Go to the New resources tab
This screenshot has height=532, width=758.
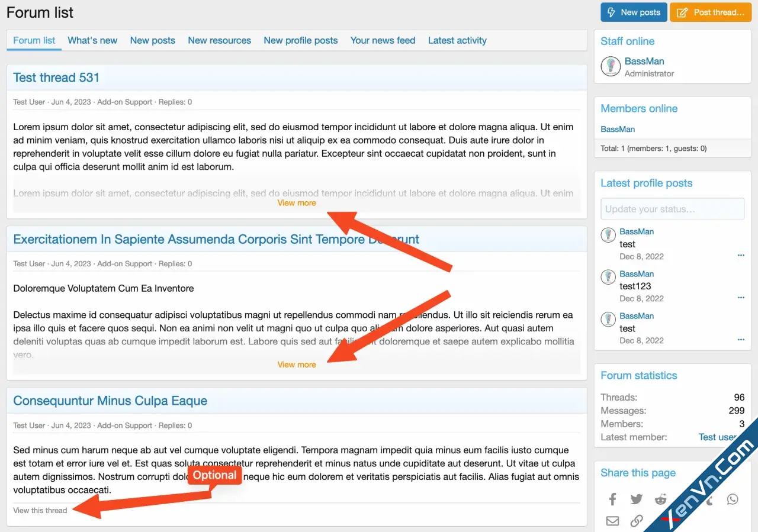coord(219,40)
